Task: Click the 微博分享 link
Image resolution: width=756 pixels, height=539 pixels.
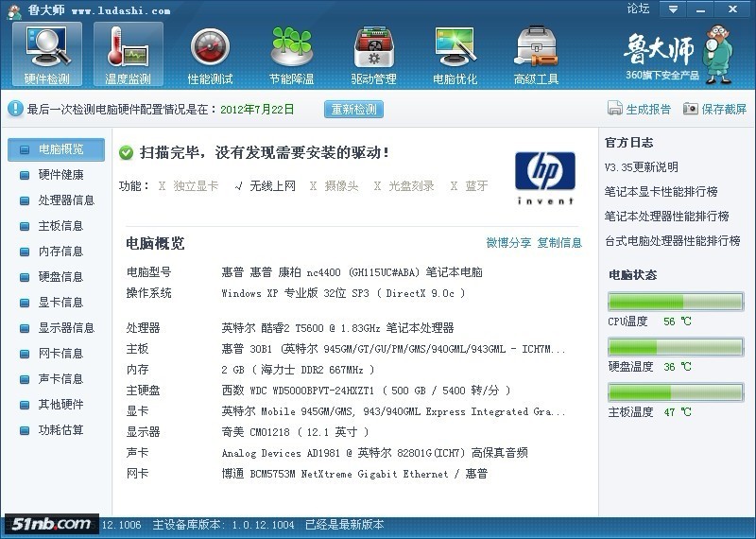Action: pyautogui.click(x=508, y=243)
